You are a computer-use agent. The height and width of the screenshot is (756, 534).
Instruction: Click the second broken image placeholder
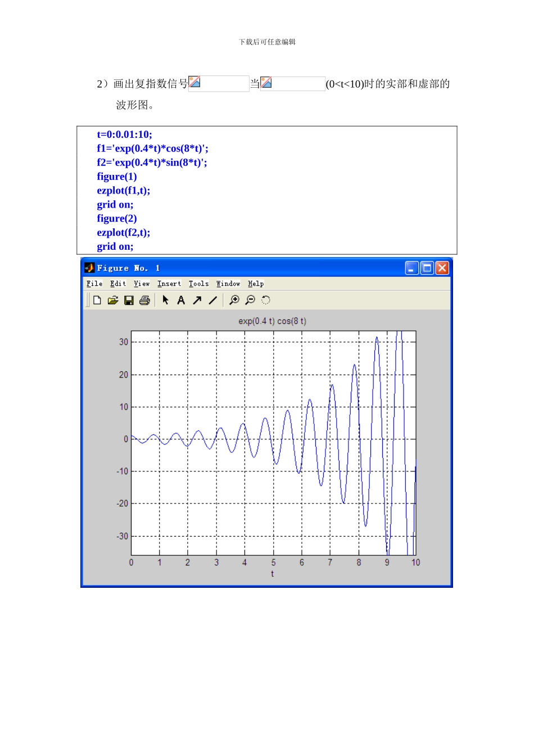[293, 83]
